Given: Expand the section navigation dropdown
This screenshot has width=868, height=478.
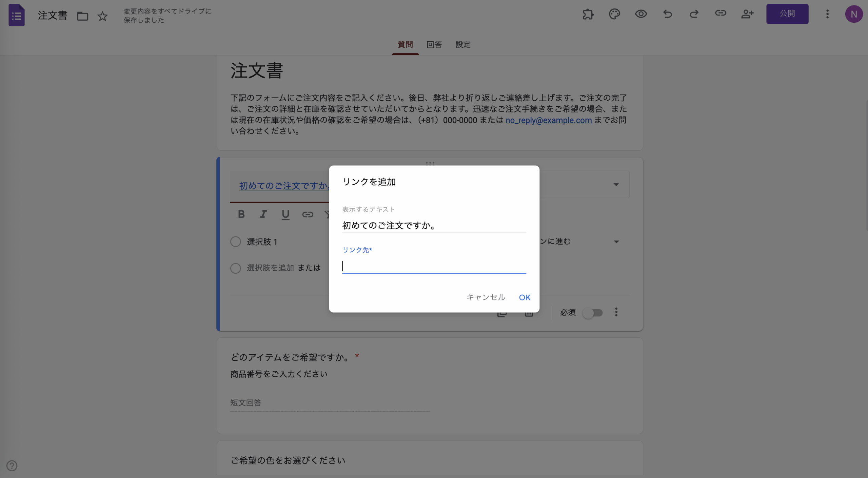Looking at the screenshot, I should click(616, 242).
